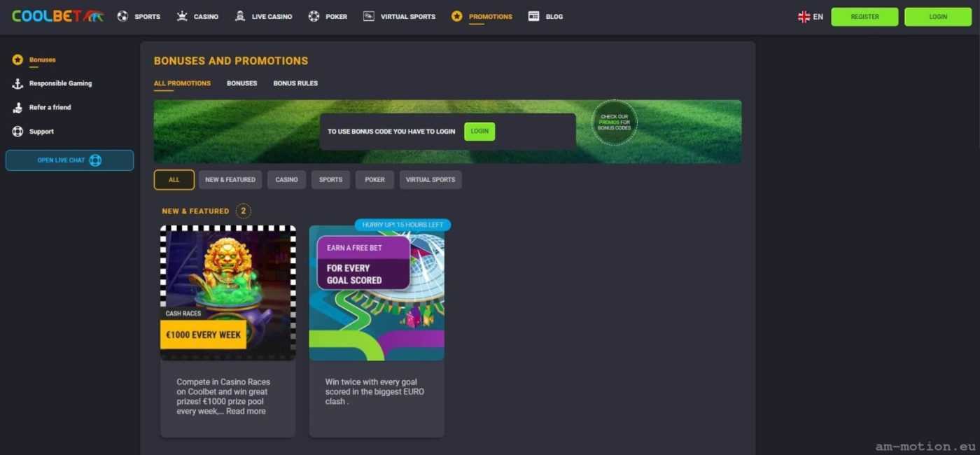Filter promotions by Virtual Sports

[x=430, y=180]
